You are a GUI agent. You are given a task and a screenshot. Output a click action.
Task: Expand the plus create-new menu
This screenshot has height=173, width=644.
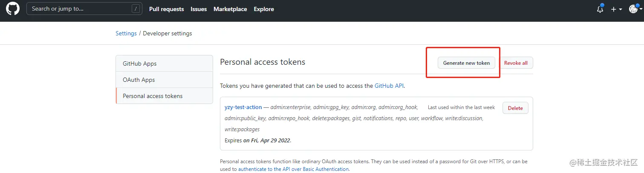616,9
